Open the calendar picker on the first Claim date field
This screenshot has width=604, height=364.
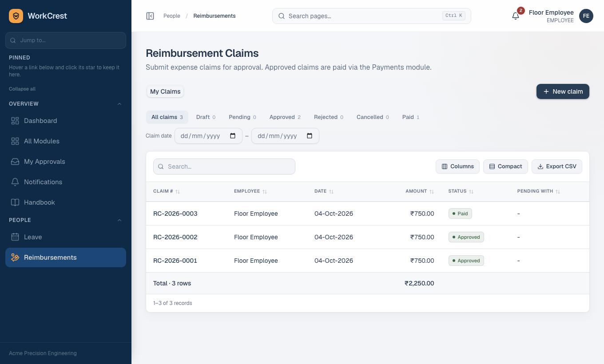pos(233,136)
